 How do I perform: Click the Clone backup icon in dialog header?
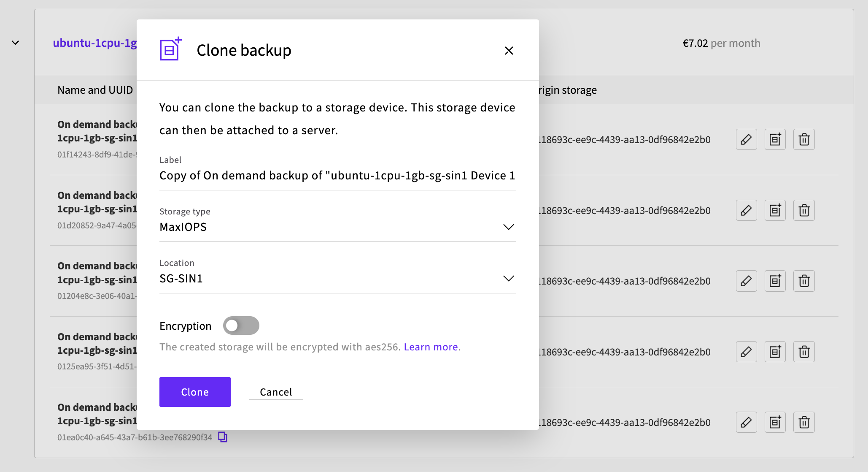click(171, 49)
